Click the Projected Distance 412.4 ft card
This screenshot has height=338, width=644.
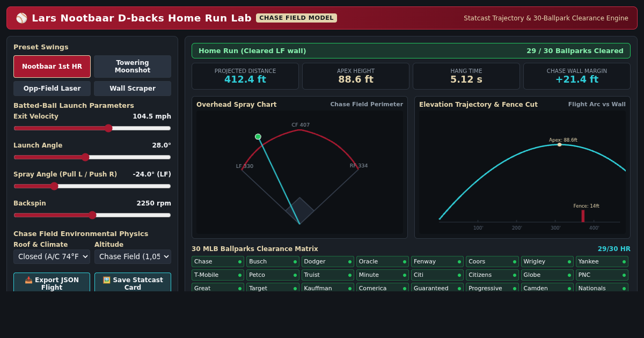coord(245,76)
